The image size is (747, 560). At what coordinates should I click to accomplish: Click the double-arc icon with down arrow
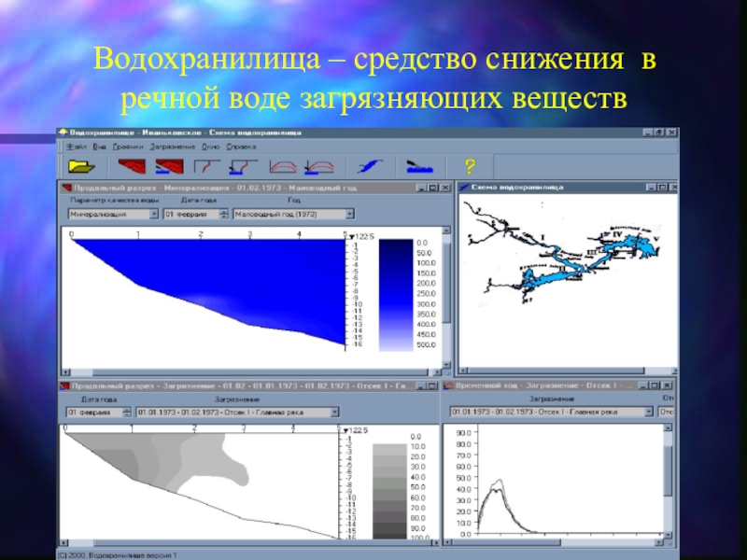point(319,167)
